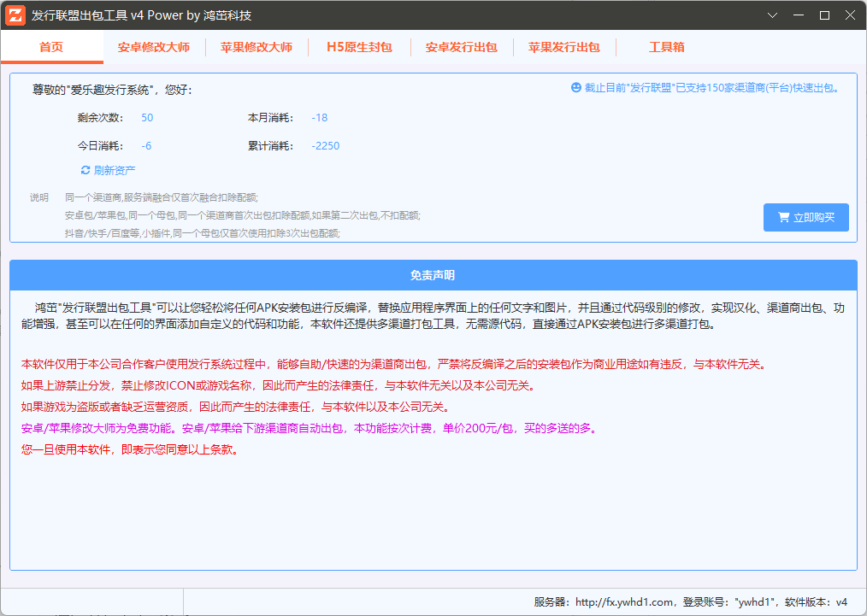Click the refresh icon beside 刷新资产
867x616 pixels.
86,170
